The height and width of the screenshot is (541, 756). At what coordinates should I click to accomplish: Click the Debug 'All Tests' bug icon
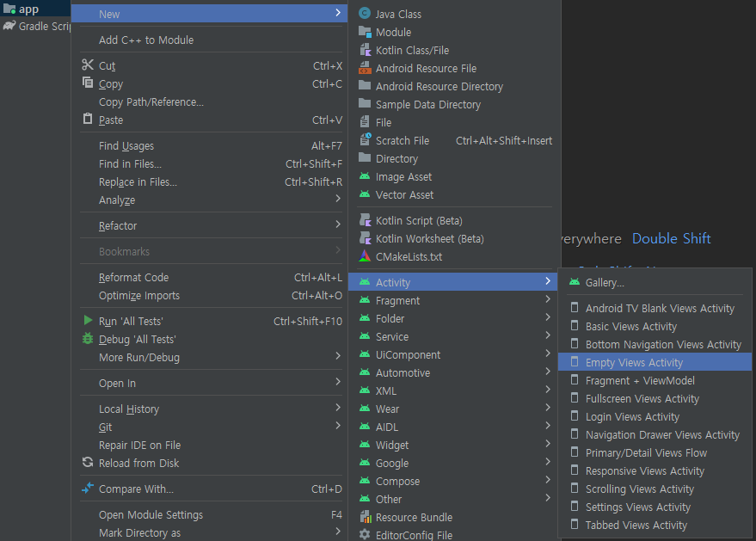(88, 339)
